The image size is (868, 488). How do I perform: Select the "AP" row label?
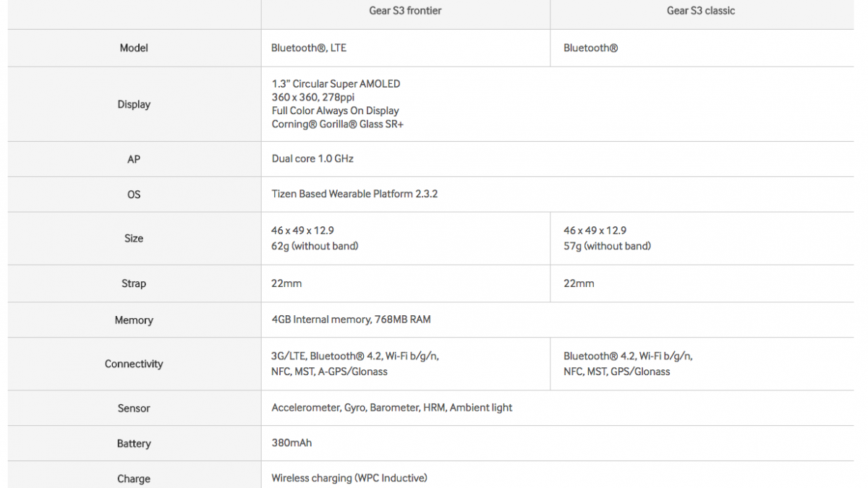coord(134,159)
